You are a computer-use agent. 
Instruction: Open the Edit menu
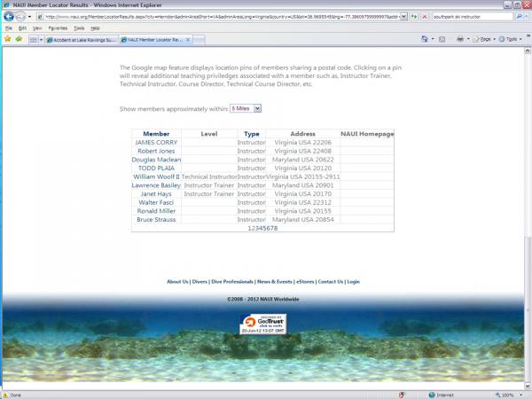coord(22,28)
